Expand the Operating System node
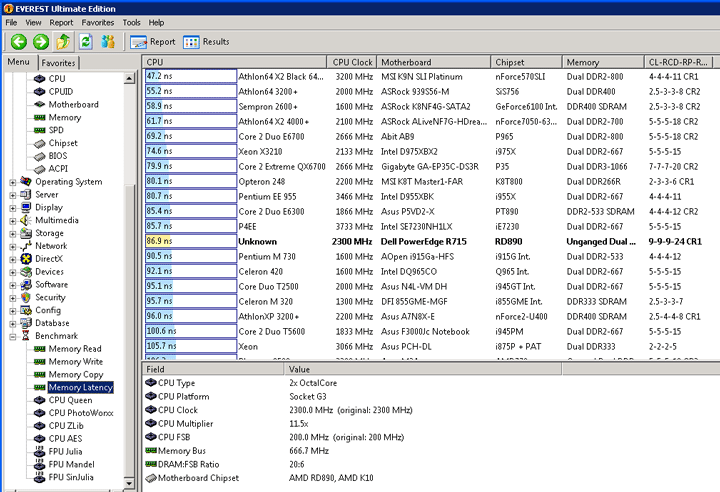The image size is (720, 492). (x=13, y=182)
